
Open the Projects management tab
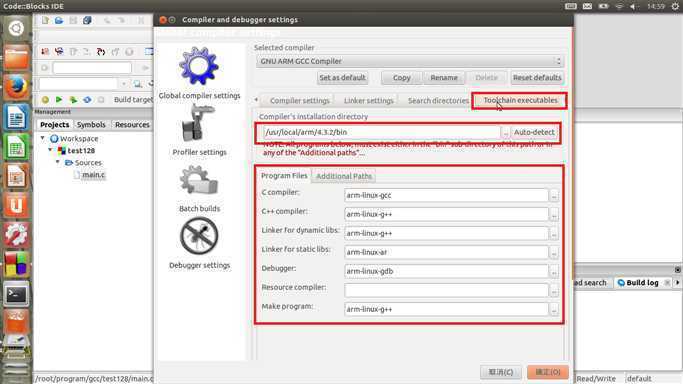tap(54, 125)
